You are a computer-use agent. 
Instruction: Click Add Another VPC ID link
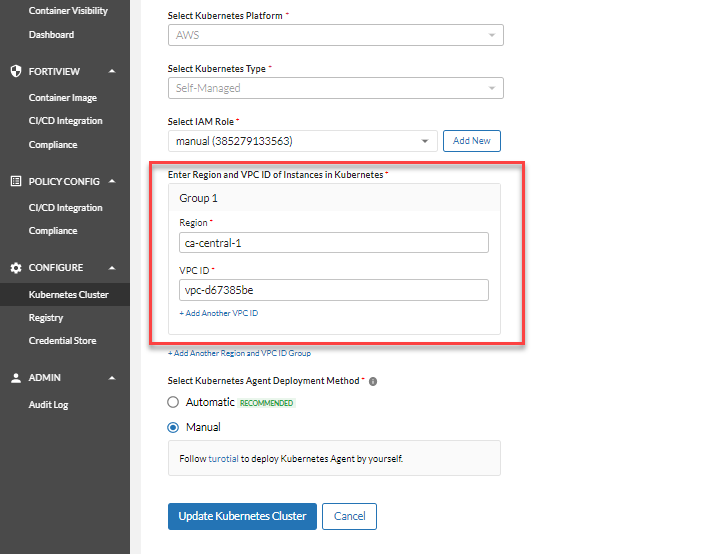tap(219, 314)
